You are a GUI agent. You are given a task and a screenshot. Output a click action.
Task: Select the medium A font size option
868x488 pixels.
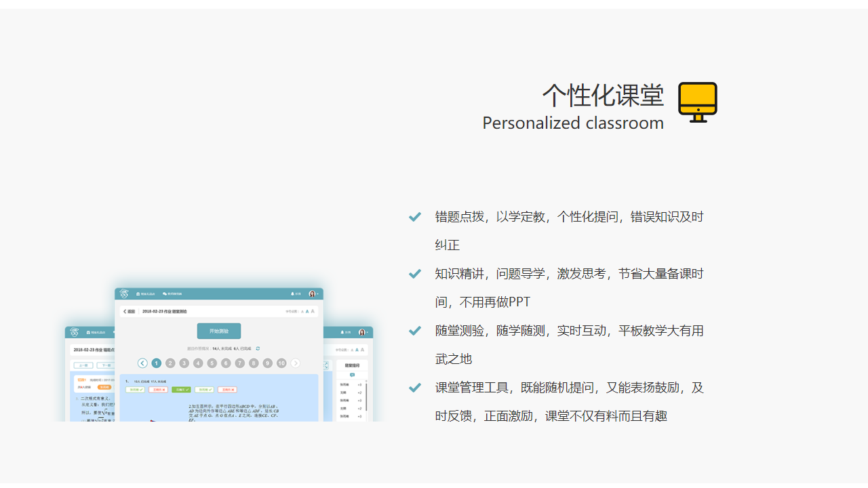pos(307,311)
